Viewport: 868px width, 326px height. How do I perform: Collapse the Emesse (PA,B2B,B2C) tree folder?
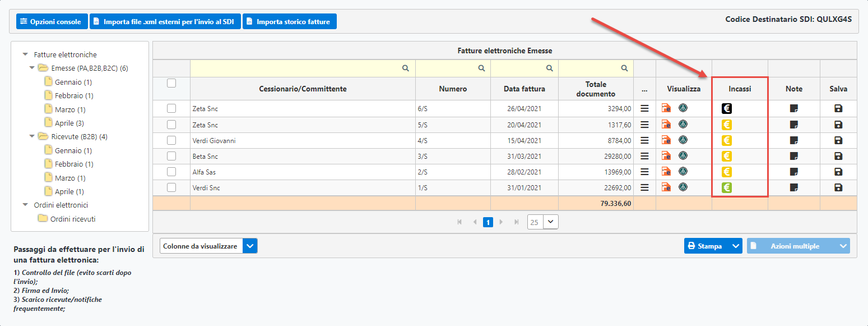(32, 68)
